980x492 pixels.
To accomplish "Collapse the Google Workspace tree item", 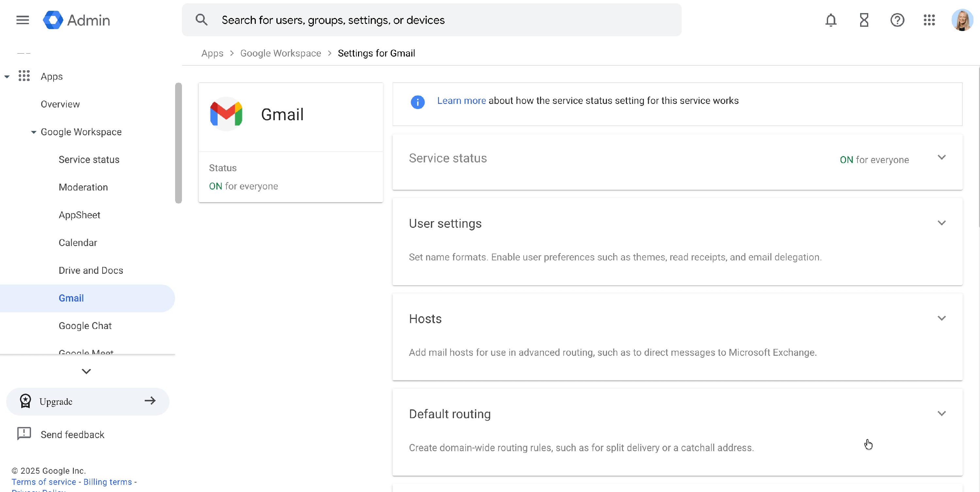I will [33, 132].
